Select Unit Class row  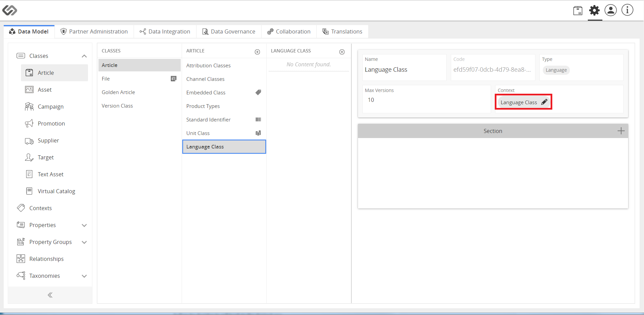[x=224, y=133]
